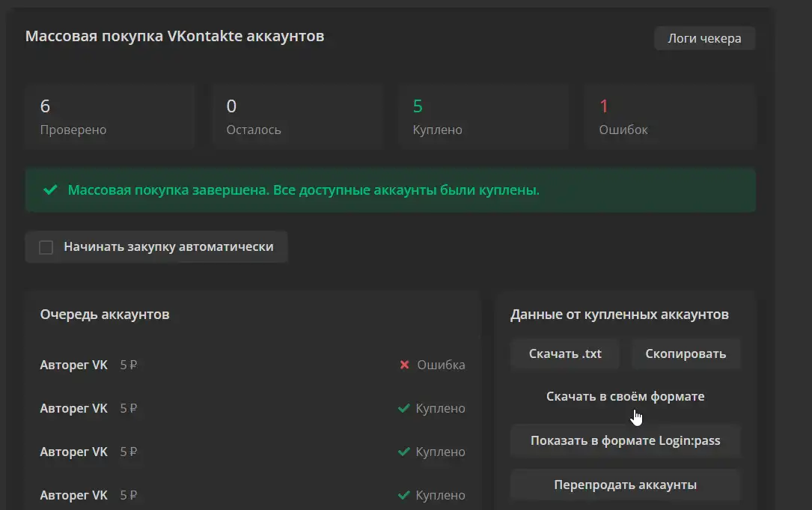
Task: Select the Проверено counter card
Action: [109, 117]
